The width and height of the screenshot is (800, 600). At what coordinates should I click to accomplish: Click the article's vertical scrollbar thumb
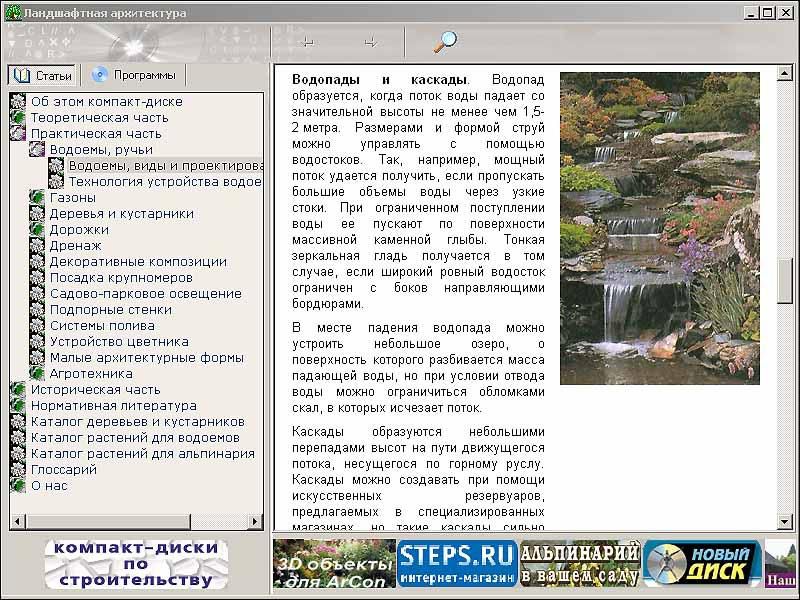[x=785, y=280]
